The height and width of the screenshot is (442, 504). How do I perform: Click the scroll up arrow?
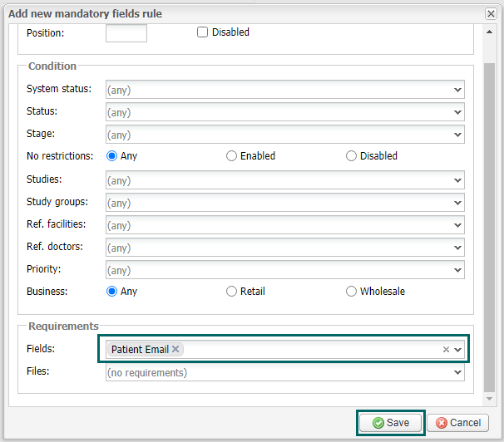point(489,32)
